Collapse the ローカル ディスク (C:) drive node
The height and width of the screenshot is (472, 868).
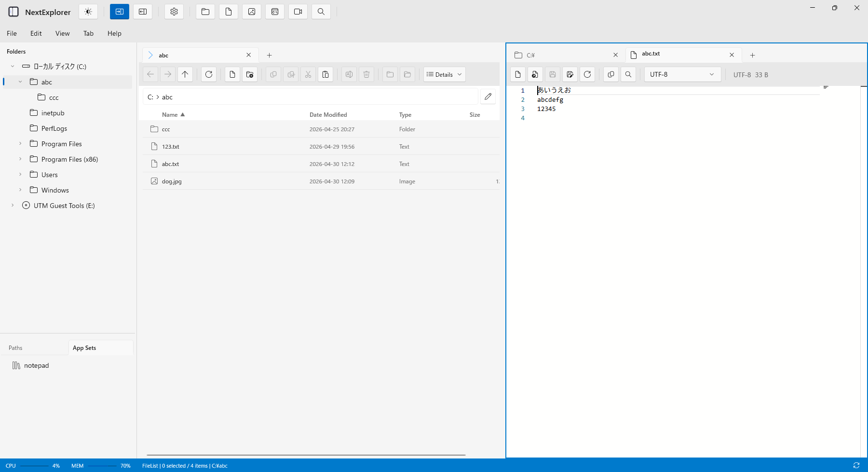[x=13, y=66]
